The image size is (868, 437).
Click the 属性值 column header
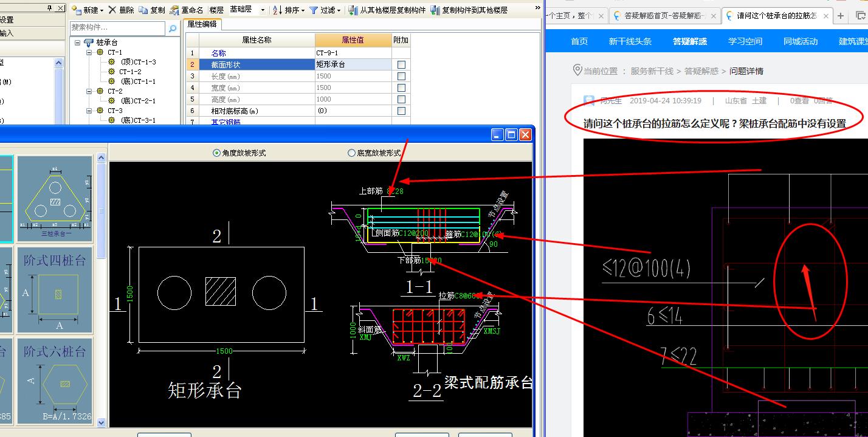353,40
